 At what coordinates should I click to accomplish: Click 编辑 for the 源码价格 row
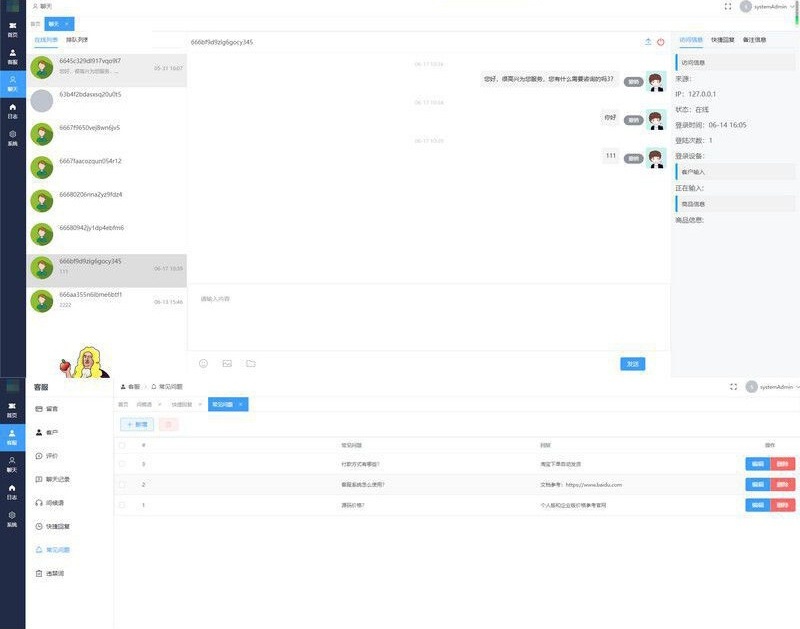pyautogui.click(x=757, y=505)
